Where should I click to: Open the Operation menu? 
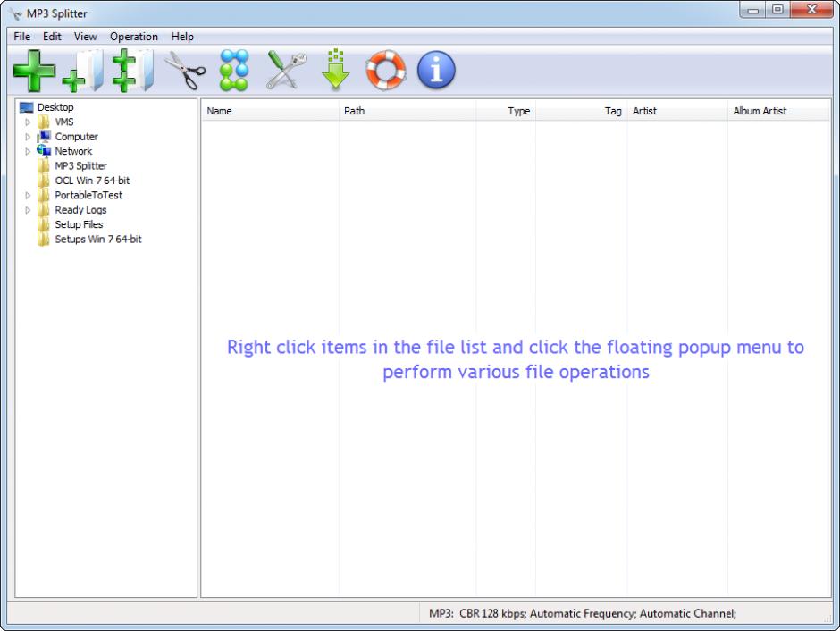pos(134,37)
